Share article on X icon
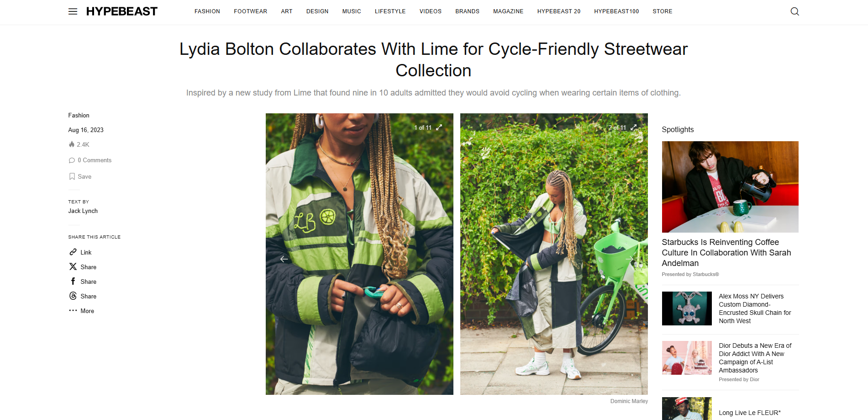868x420 pixels. point(73,266)
